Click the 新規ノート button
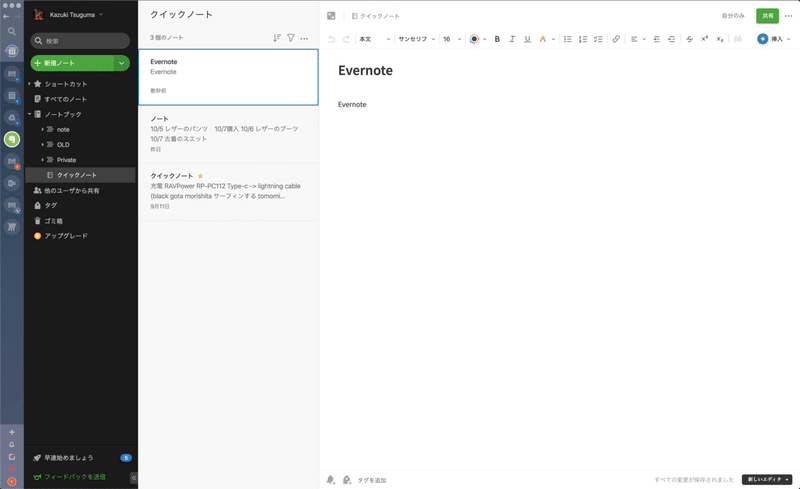This screenshot has height=489, width=800. point(72,63)
